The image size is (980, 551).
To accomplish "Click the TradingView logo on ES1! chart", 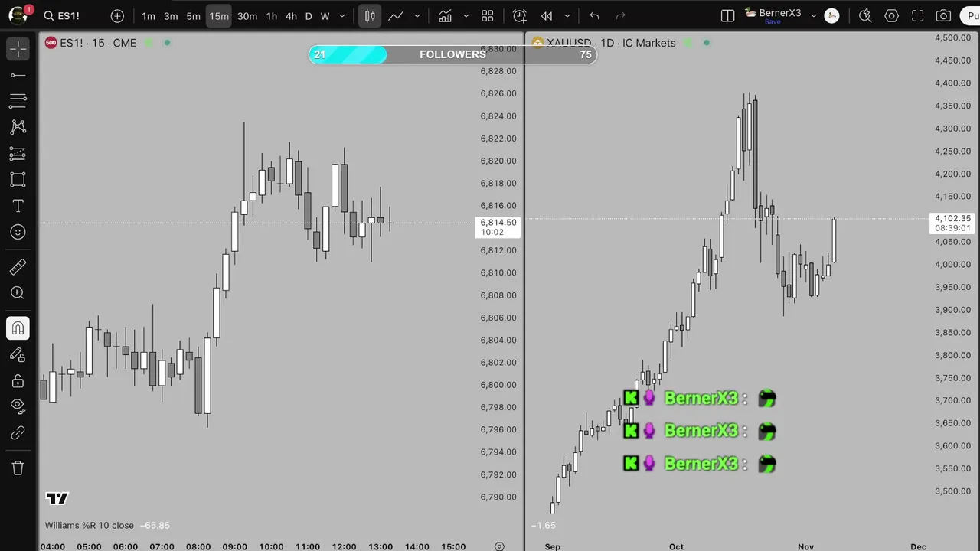I will 57,498.
